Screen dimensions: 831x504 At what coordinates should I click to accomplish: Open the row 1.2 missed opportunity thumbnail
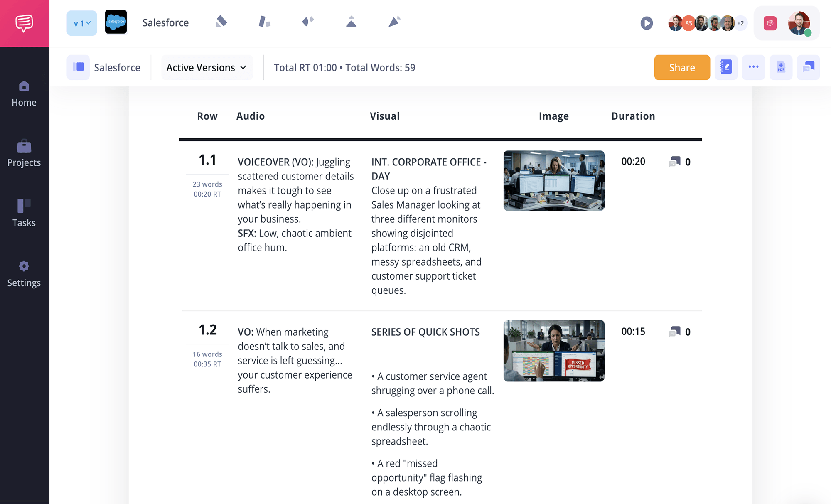(554, 351)
